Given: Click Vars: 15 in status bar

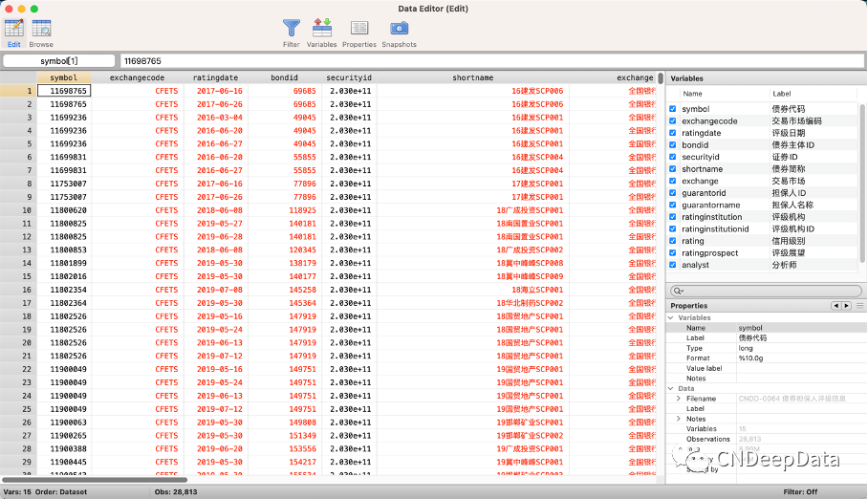Looking at the screenshot, I should [x=17, y=491].
